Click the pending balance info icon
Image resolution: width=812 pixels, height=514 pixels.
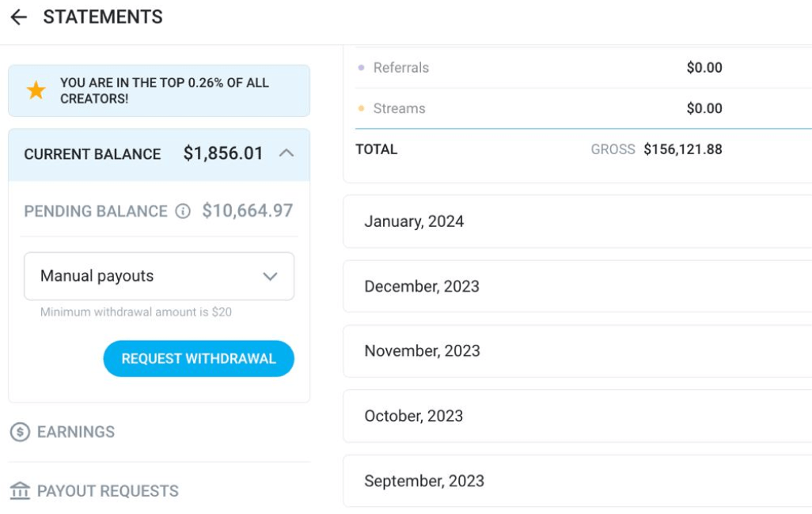[x=183, y=211]
